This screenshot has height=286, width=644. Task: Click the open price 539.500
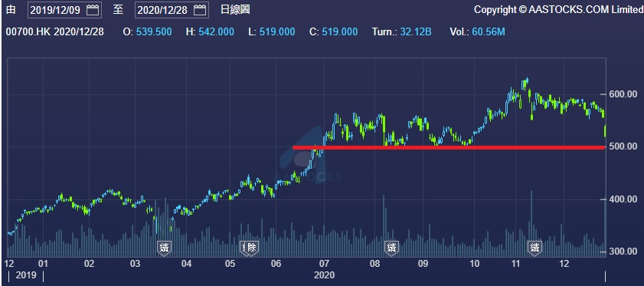pyautogui.click(x=153, y=31)
